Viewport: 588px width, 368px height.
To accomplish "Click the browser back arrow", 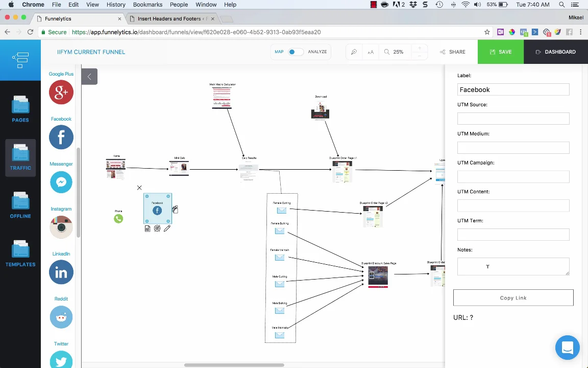I will coord(8,32).
